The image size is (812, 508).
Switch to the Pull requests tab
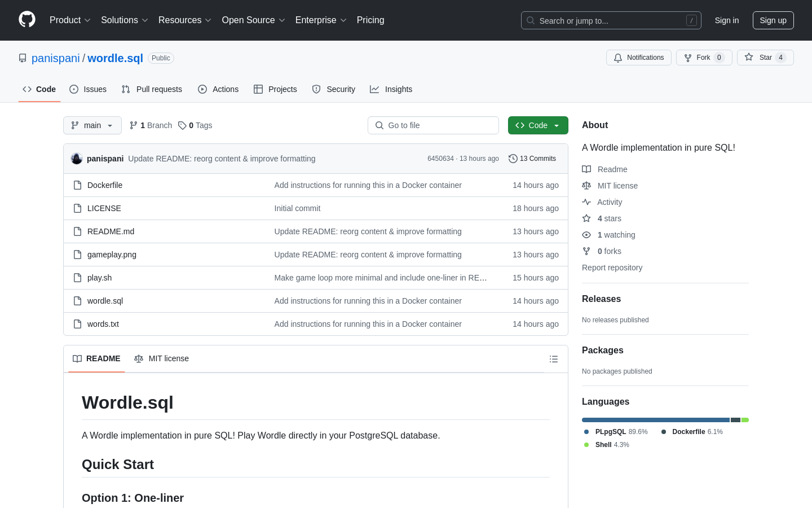[x=152, y=89]
